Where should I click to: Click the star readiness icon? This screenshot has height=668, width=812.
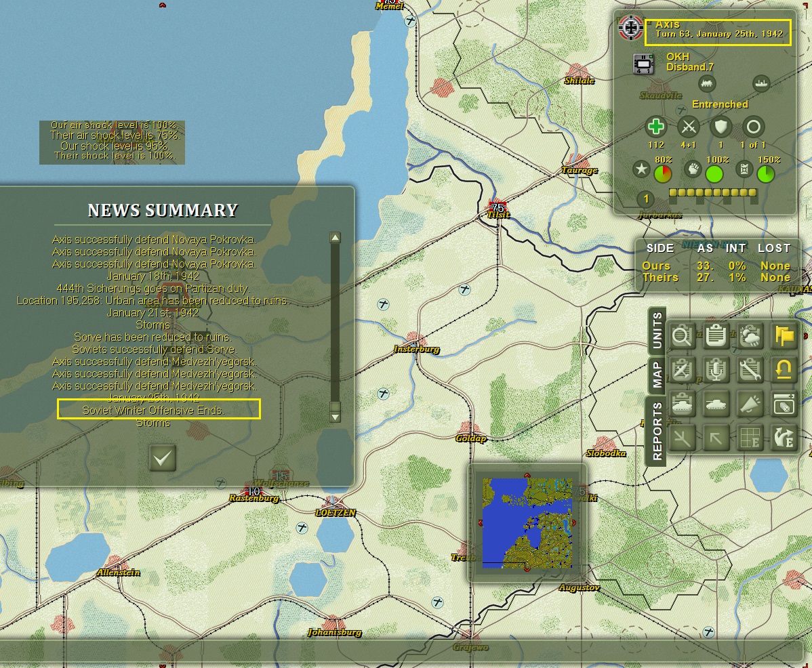click(641, 169)
